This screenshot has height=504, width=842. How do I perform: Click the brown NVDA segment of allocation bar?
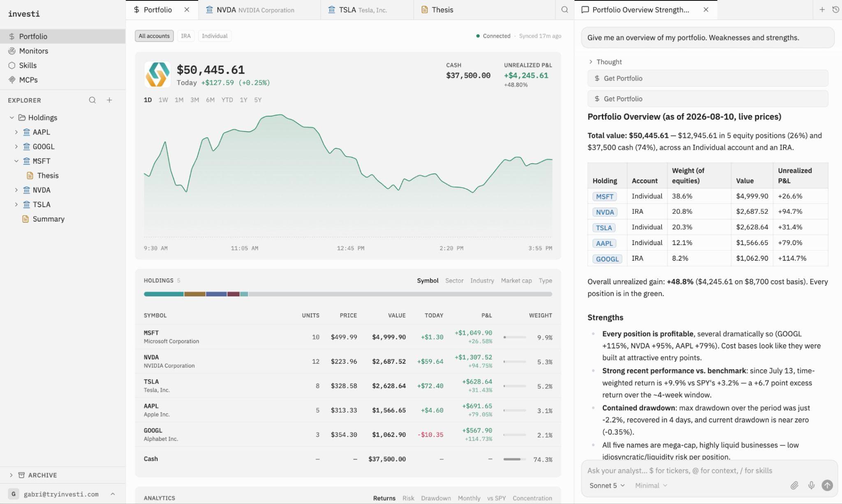195,294
